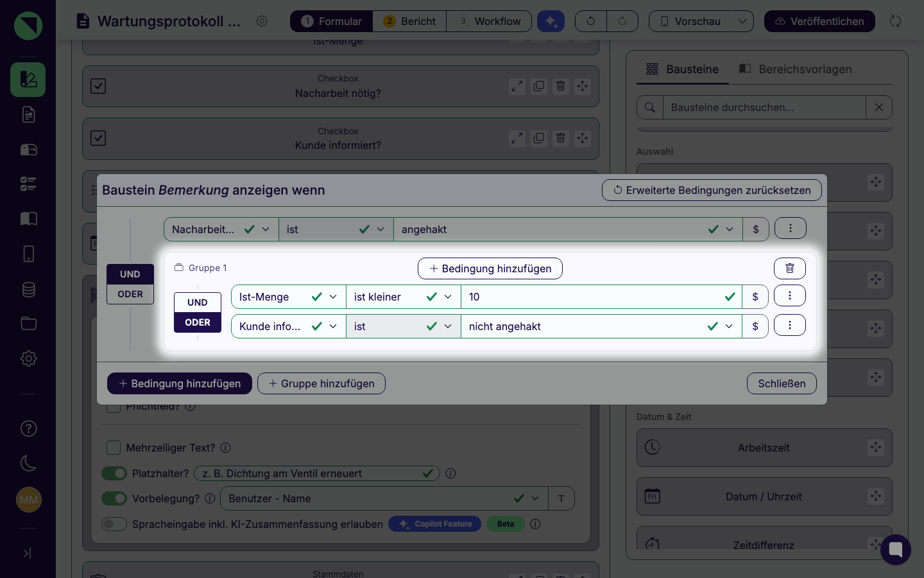The image size is (924, 578).
Task: Select ODER operator inside Gruppe 1
Action: pyautogui.click(x=198, y=322)
